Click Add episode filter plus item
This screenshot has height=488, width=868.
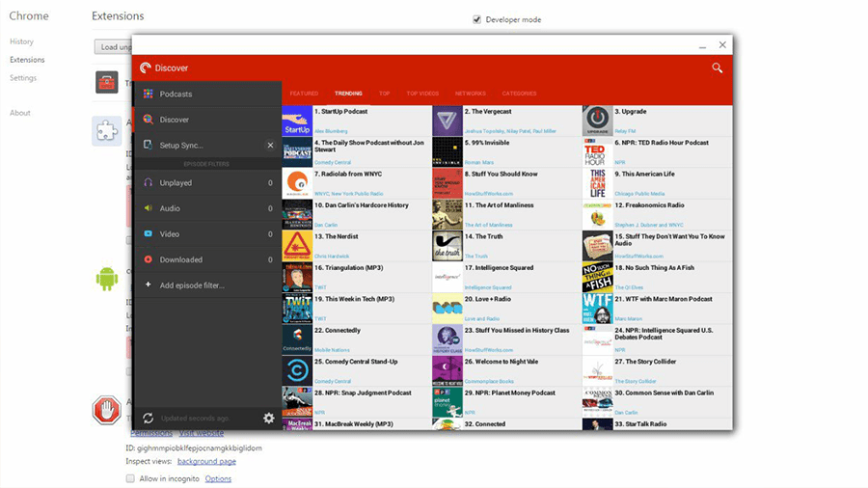pos(207,285)
